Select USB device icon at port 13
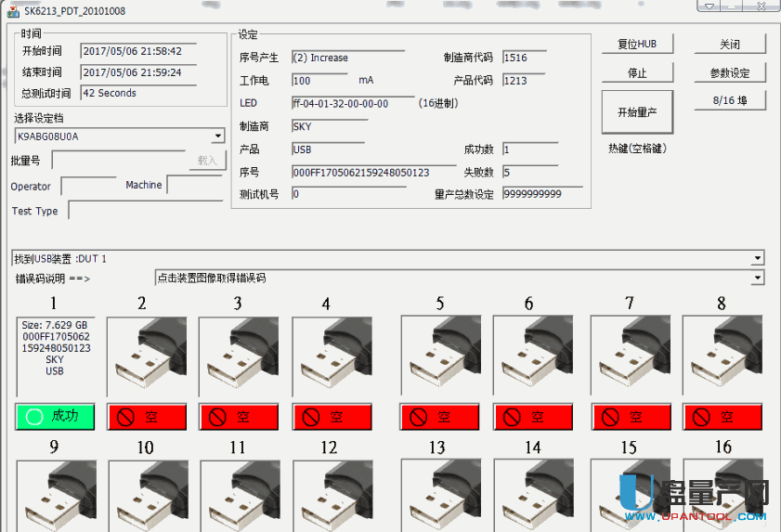The height and width of the screenshot is (532, 781). [440, 495]
